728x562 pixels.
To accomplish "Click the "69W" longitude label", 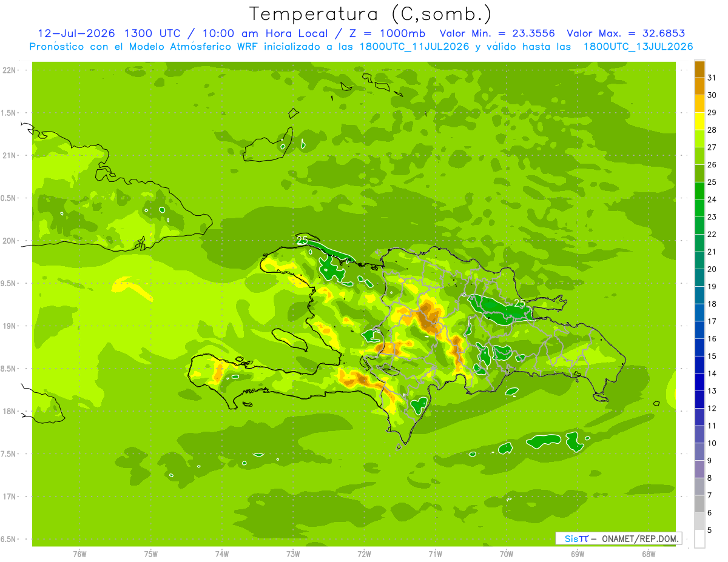I will pos(578,554).
